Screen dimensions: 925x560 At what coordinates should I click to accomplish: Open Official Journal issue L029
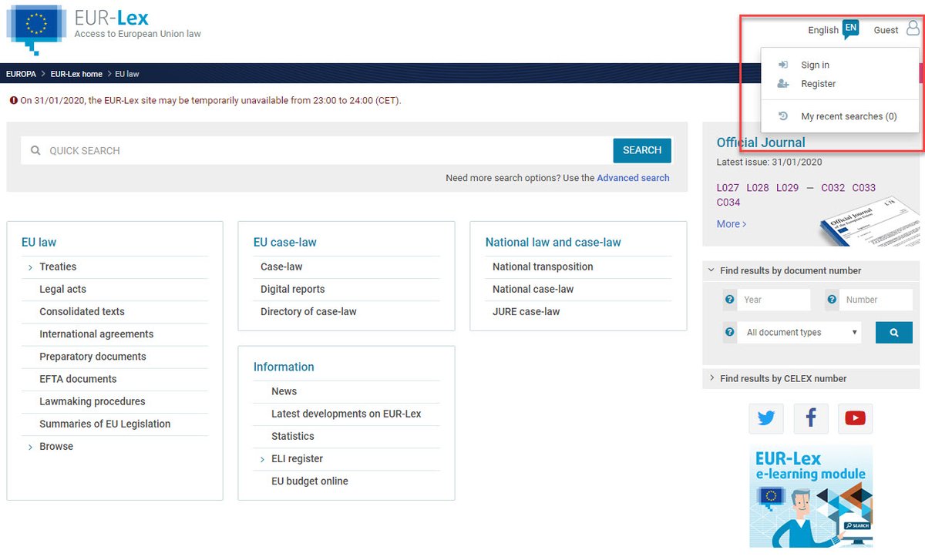788,188
